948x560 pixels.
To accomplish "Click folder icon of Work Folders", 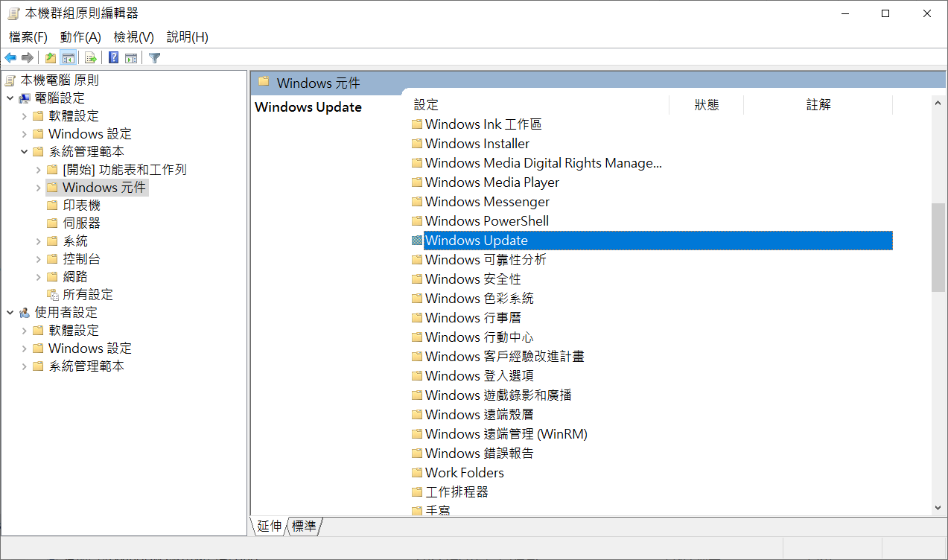I will click(417, 473).
